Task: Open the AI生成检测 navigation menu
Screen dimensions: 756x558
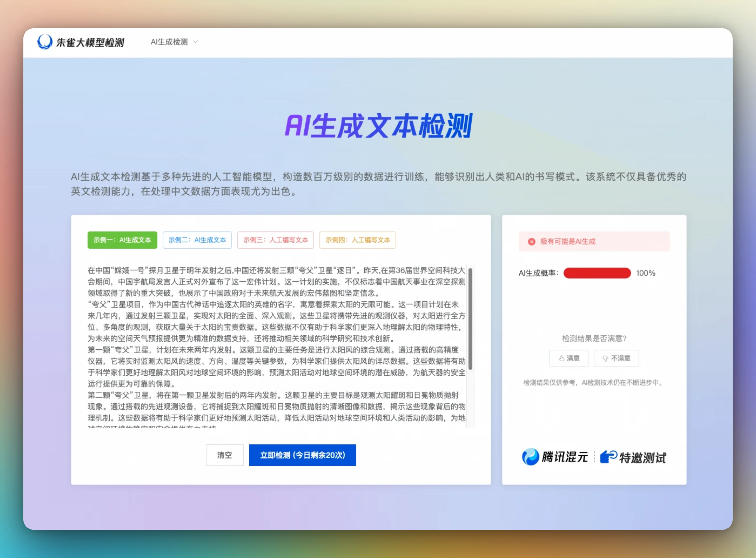Action: [x=169, y=42]
